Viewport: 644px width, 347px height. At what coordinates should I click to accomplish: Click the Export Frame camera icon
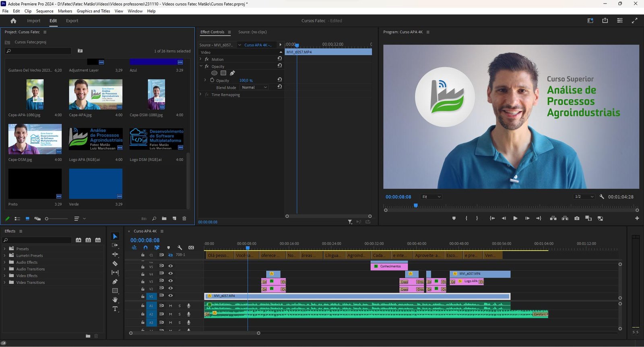[577, 218]
